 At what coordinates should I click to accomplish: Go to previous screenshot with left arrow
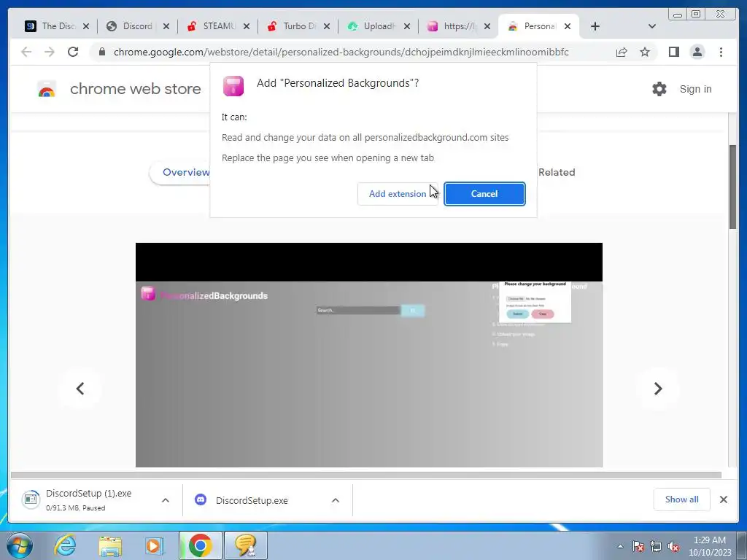80,389
